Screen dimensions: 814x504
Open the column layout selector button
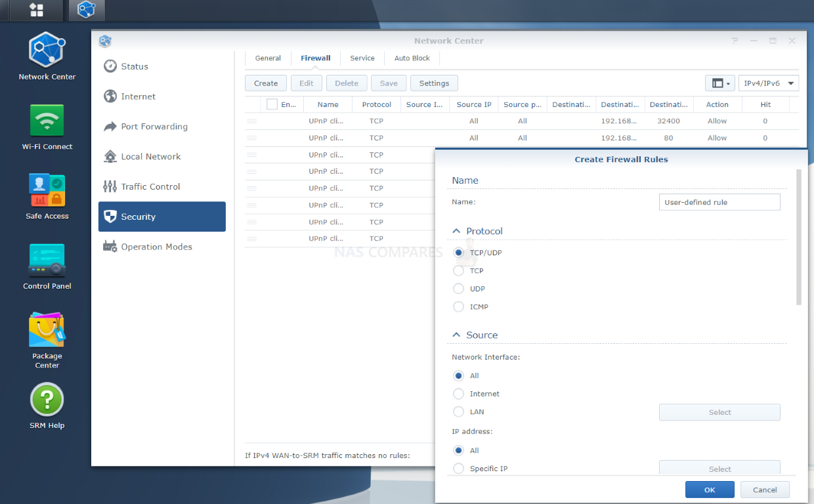point(720,83)
